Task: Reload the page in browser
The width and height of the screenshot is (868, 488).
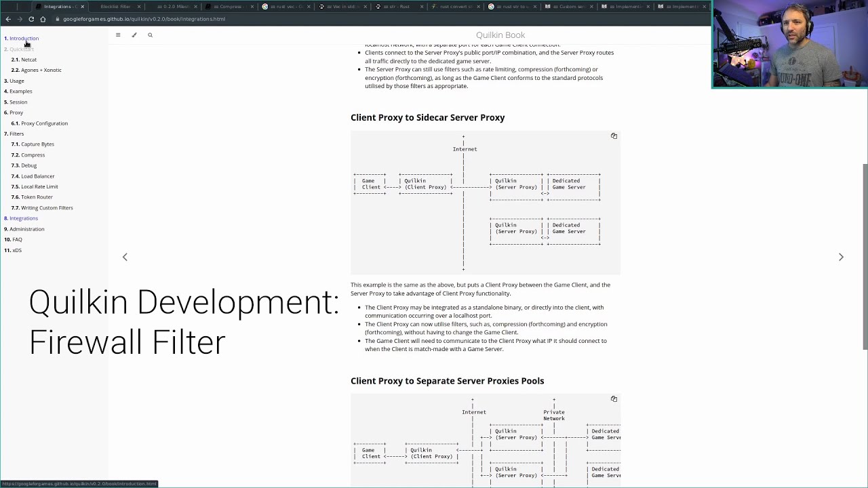Action: pyautogui.click(x=31, y=19)
